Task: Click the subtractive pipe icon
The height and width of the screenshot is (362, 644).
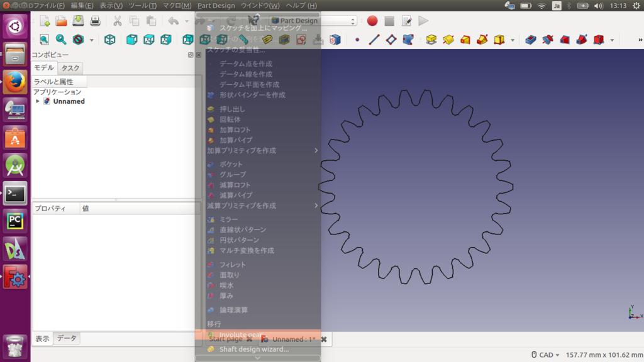Action: click(x=582, y=40)
